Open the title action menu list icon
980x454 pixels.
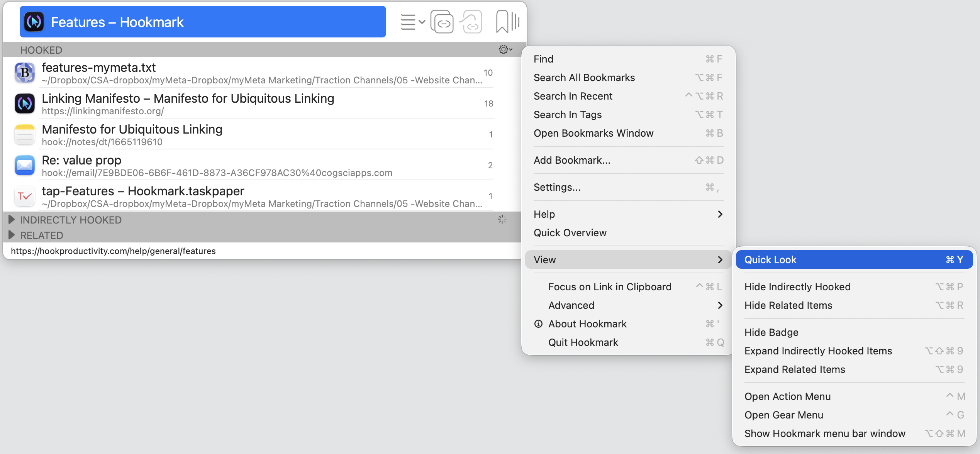tap(412, 22)
